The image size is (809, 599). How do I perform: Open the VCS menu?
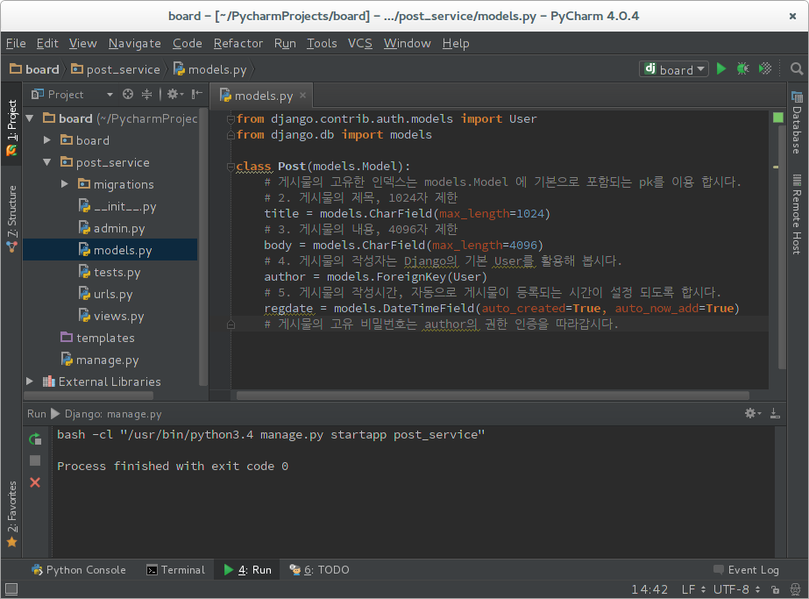[360, 43]
